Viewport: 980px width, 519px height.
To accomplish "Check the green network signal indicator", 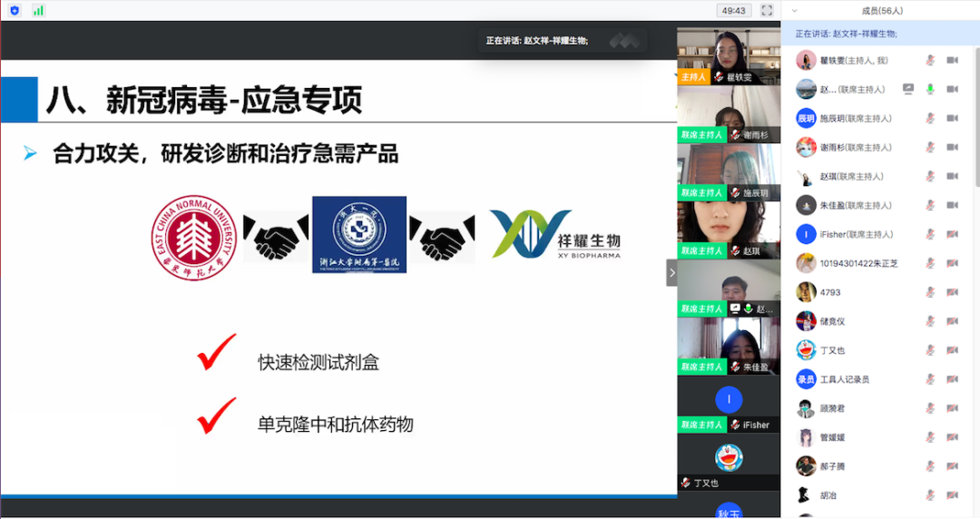I will tap(39, 11).
